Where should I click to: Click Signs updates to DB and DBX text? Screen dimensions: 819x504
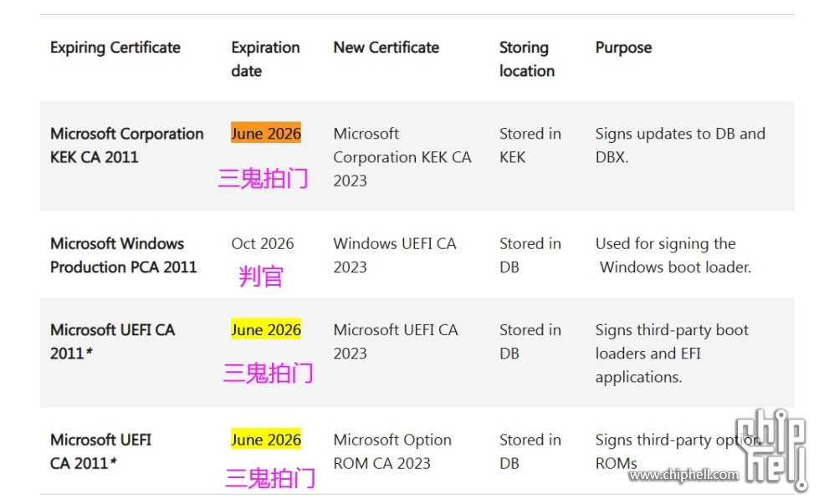(x=679, y=145)
